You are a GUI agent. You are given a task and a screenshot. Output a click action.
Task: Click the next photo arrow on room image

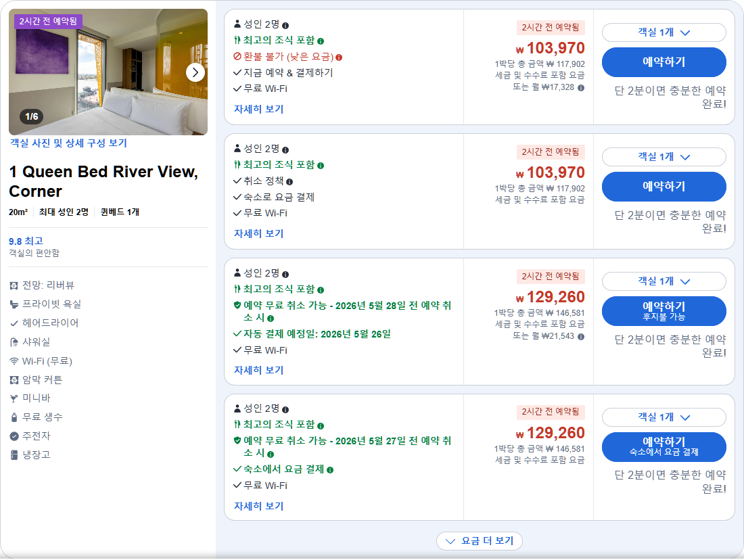[x=195, y=72]
